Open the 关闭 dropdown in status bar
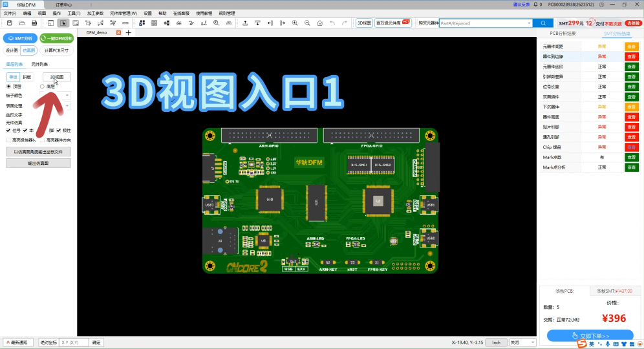 tap(523, 342)
